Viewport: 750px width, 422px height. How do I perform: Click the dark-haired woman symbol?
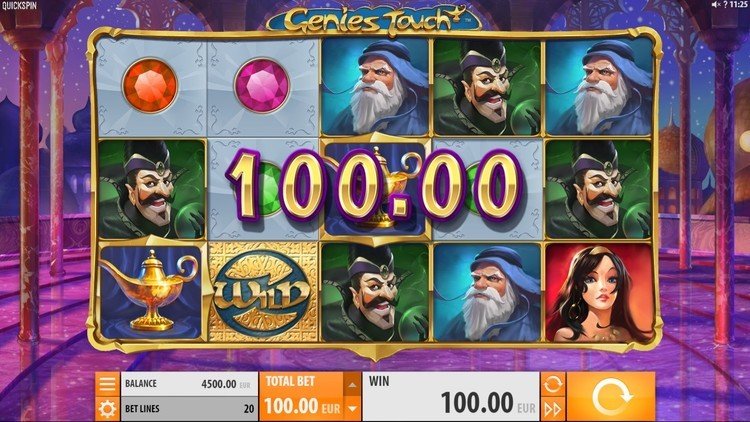click(x=599, y=292)
